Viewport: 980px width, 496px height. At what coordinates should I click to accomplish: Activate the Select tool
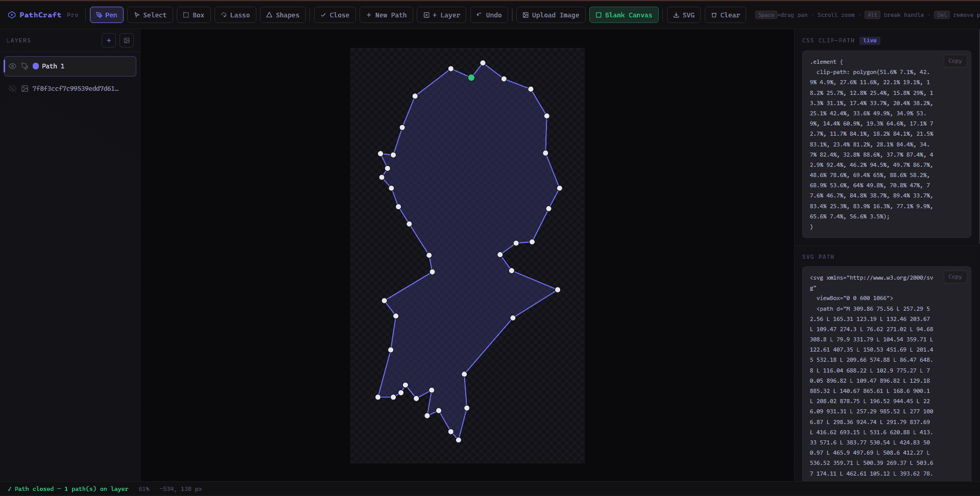150,15
